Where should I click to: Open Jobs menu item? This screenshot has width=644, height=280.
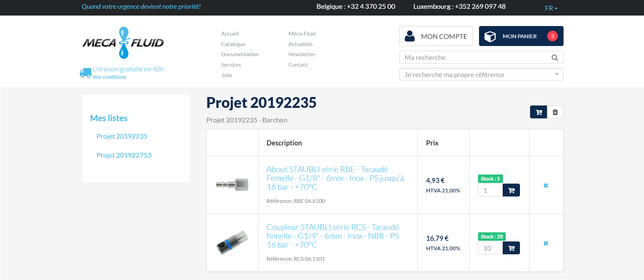tap(226, 75)
